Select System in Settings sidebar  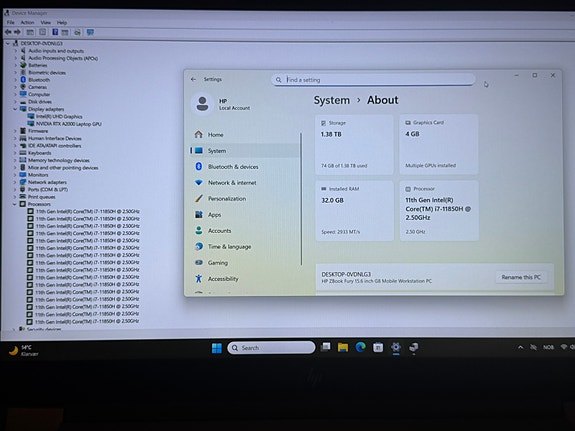click(245, 150)
